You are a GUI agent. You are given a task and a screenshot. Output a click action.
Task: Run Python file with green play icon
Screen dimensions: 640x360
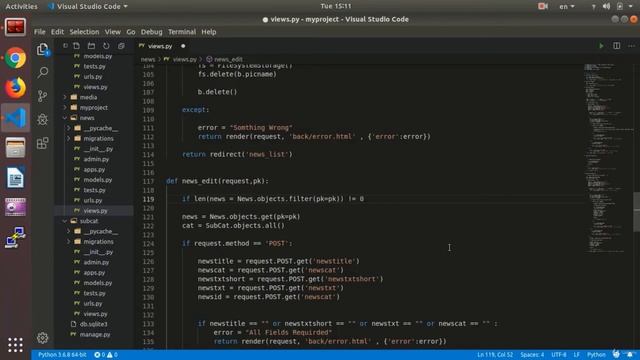[601, 46]
